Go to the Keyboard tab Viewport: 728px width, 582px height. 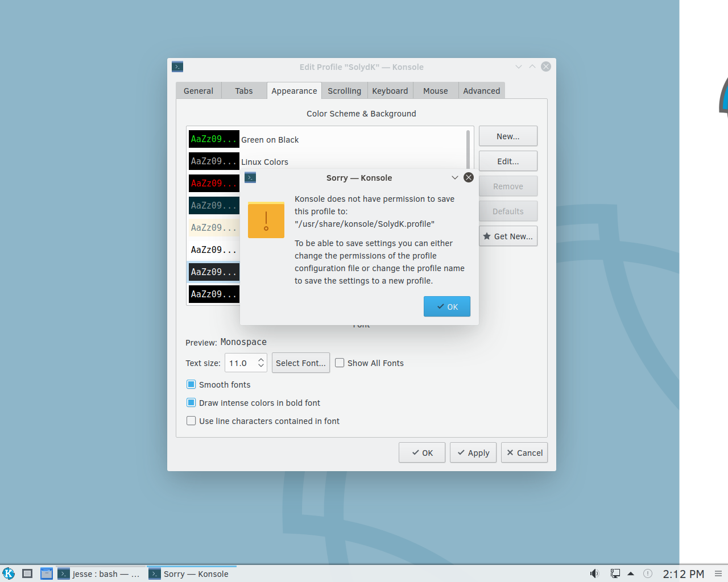(390, 91)
